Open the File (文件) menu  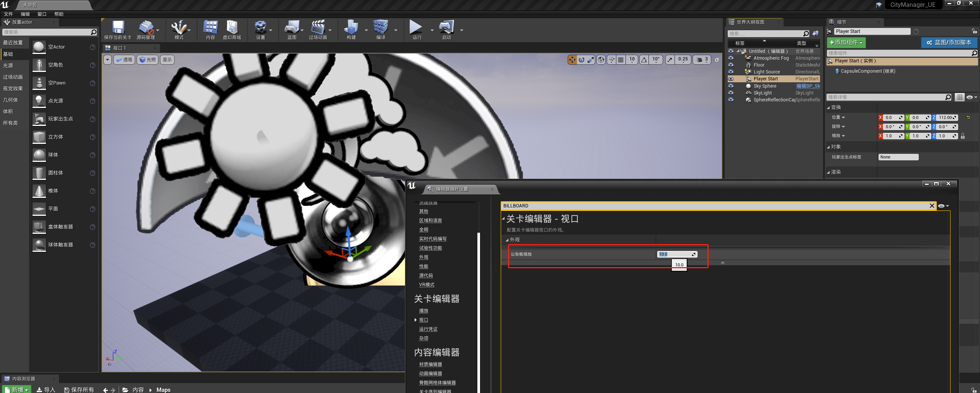coord(8,14)
